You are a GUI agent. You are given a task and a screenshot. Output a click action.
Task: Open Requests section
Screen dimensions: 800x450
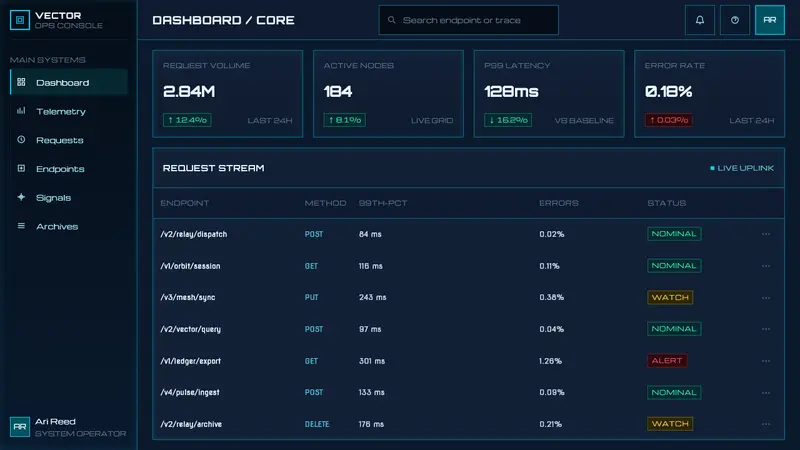click(x=68, y=140)
